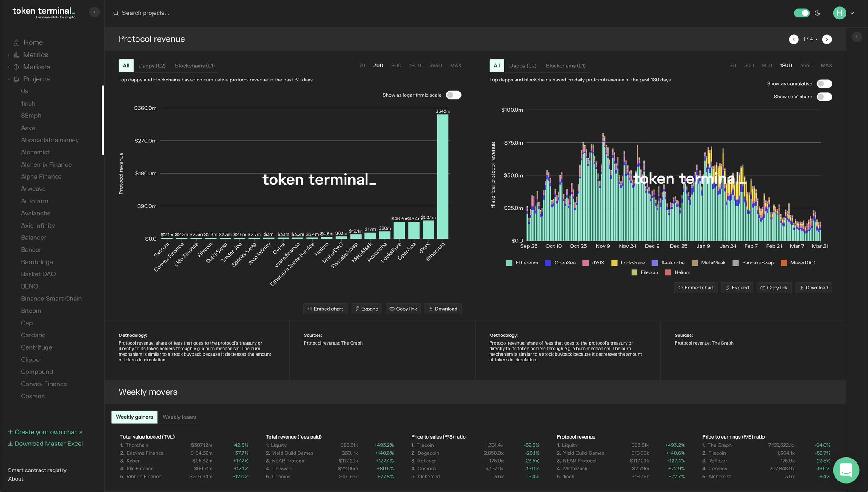Click the sidebar project list scrollbar
The width and height of the screenshot is (868, 492).
(x=103, y=120)
